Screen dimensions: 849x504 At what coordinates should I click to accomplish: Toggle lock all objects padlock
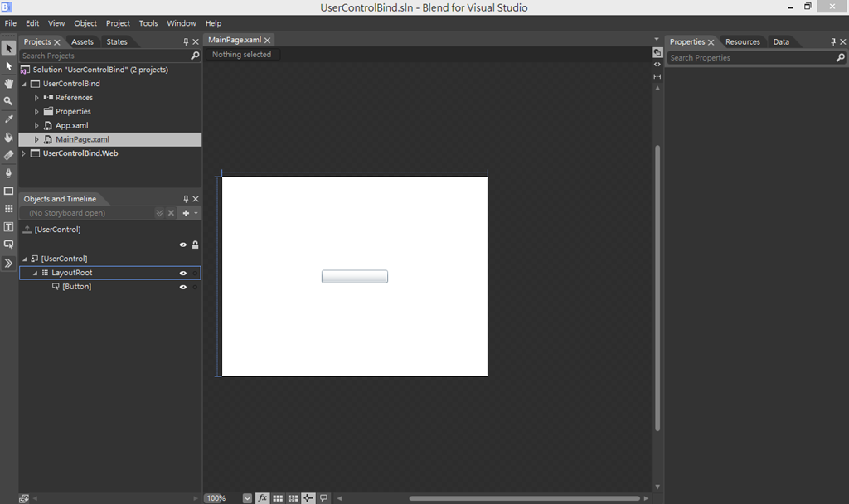195,245
